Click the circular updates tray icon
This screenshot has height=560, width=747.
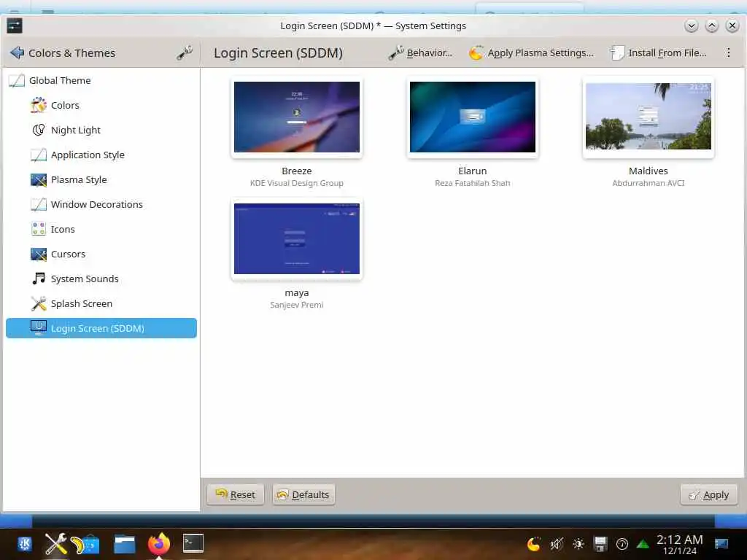click(622, 544)
